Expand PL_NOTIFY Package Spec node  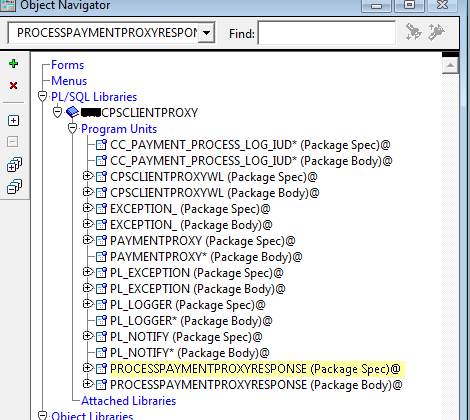(x=87, y=336)
